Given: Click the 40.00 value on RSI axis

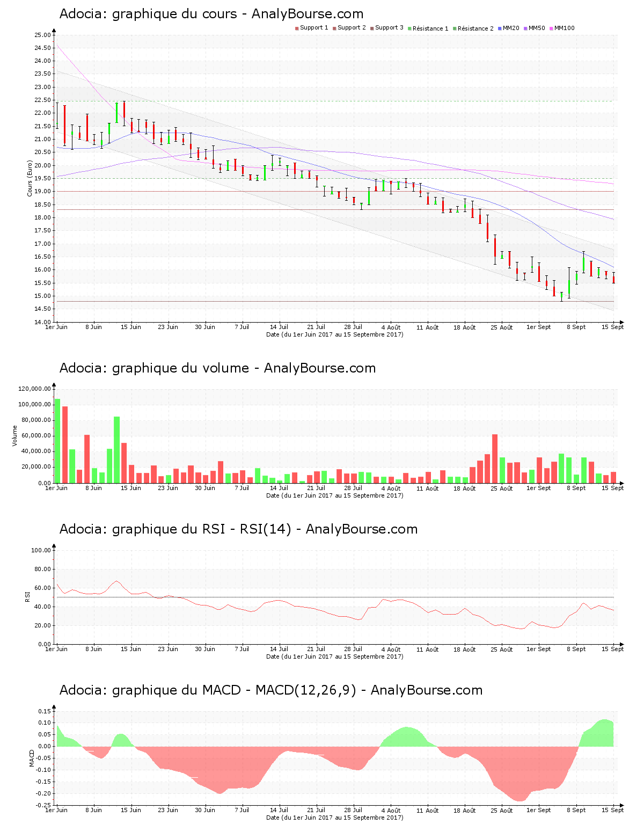Looking at the screenshot, I should pos(43,607).
